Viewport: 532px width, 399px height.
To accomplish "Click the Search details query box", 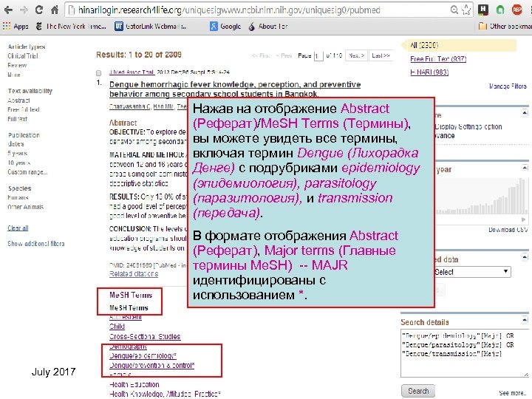I will 465,353.
